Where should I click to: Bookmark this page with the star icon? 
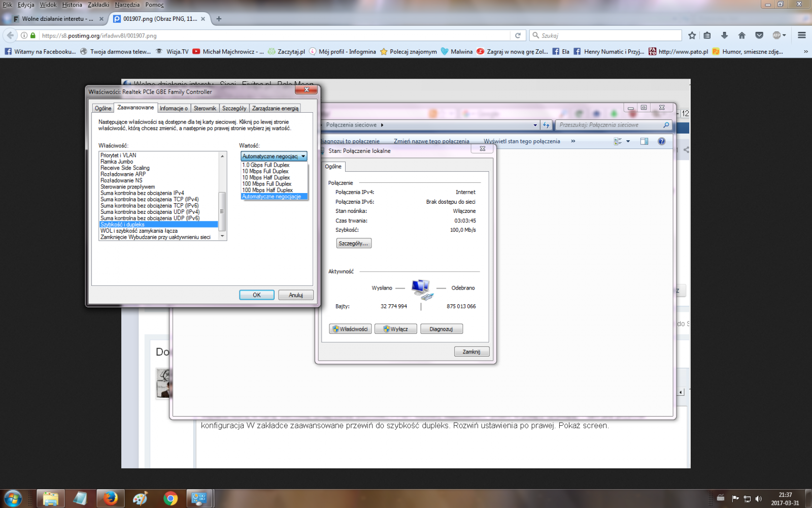pos(692,36)
